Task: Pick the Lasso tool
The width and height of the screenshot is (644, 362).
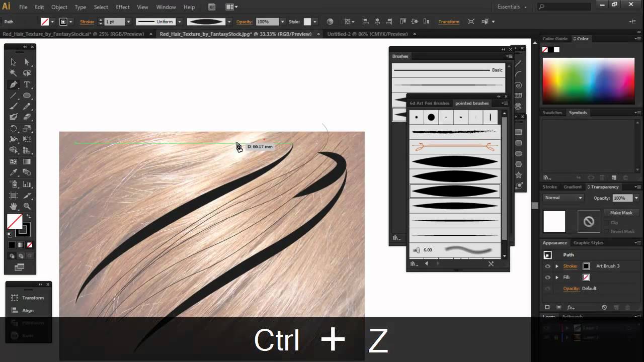Action: pos(27,73)
